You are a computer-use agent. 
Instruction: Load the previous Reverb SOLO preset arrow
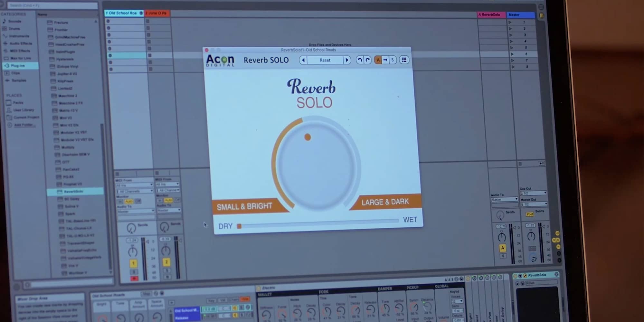pos(303,60)
